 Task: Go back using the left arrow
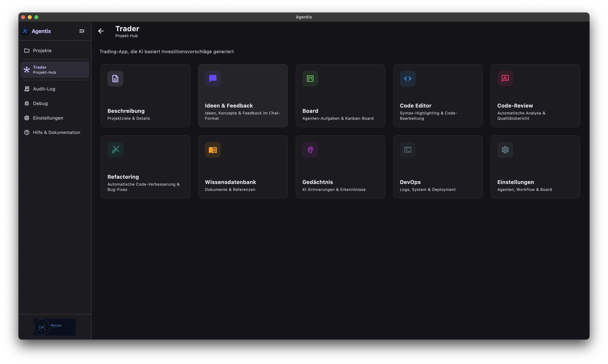101,31
